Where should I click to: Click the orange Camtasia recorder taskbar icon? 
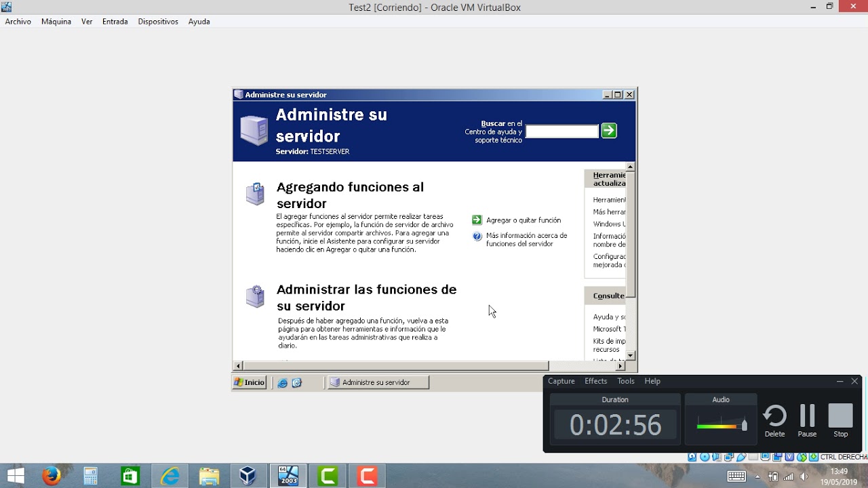point(367,476)
